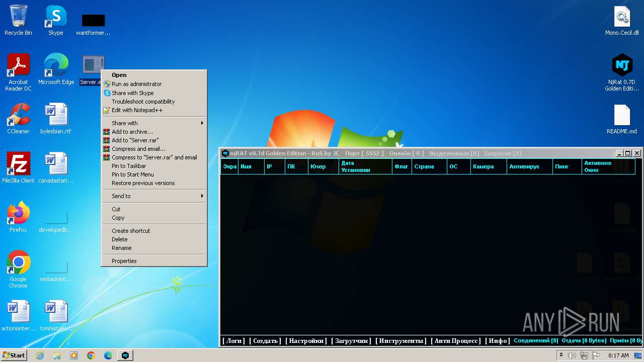This screenshot has height=362, width=644.
Task: Select the developedb desktop file
Action: coord(56,221)
